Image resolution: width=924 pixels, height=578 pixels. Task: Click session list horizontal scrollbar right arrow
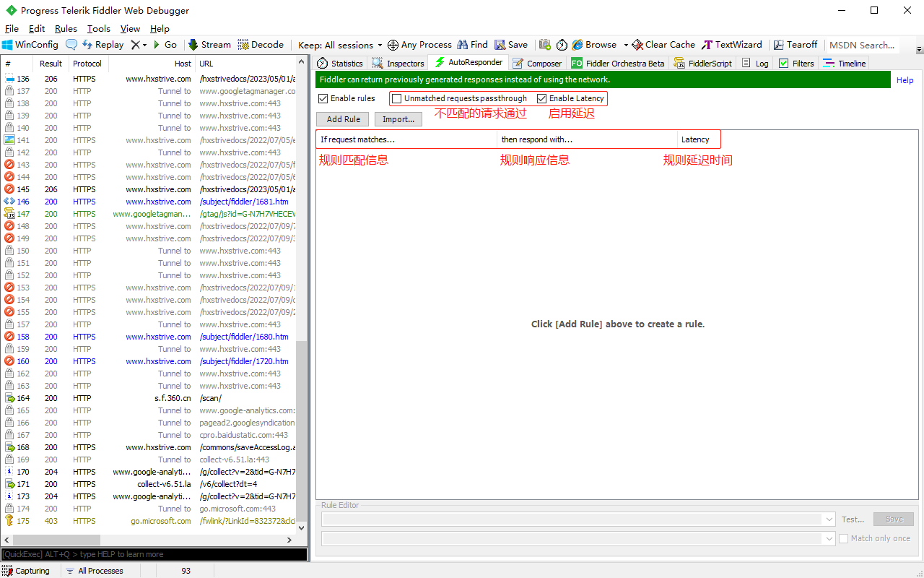[290, 540]
